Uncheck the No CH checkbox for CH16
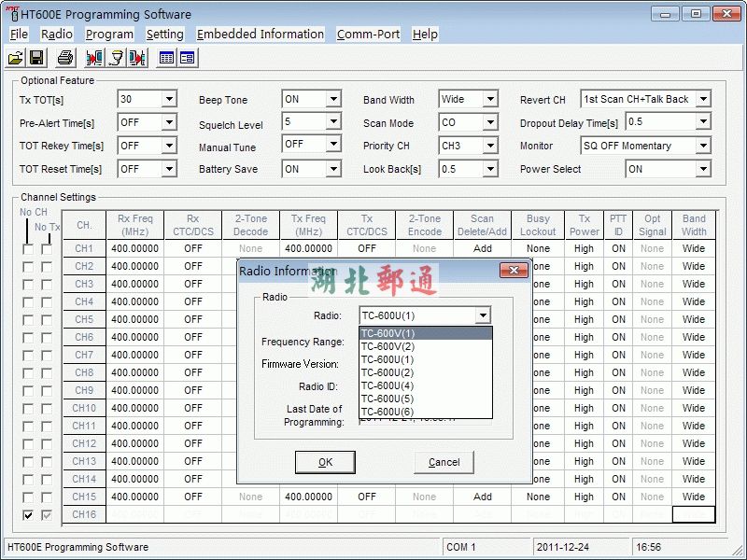Screen dimensions: 747x560 point(28,515)
